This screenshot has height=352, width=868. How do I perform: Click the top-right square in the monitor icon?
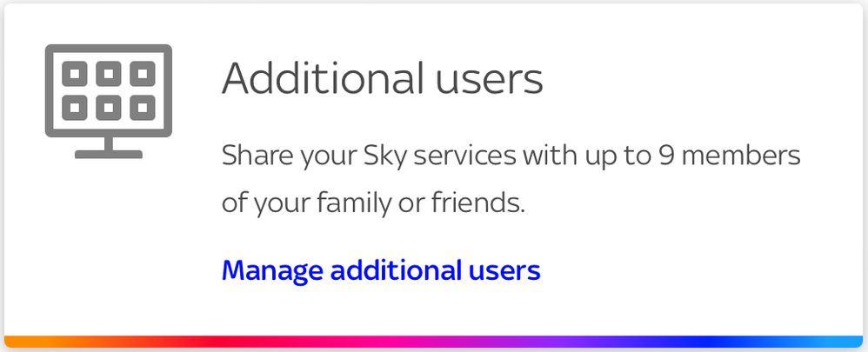point(141,73)
